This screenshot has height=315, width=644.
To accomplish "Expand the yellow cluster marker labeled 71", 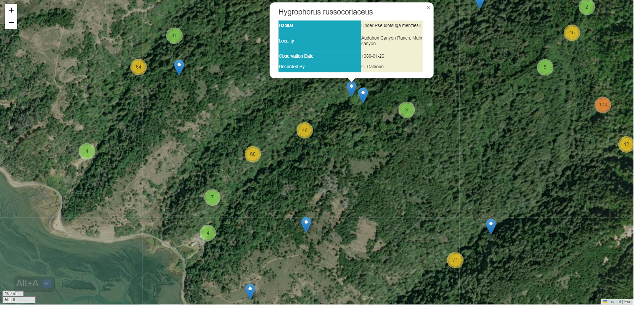I will tap(455, 260).
